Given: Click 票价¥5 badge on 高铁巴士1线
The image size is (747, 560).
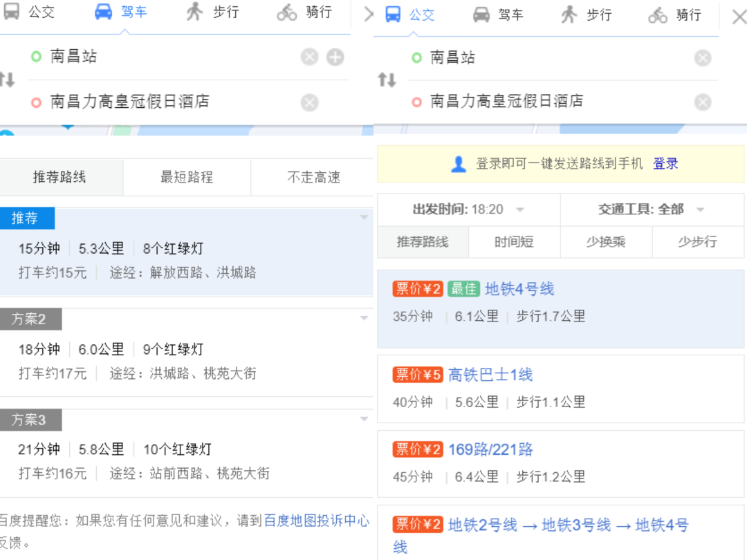Looking at the screenshot, I should pos(418,375).
